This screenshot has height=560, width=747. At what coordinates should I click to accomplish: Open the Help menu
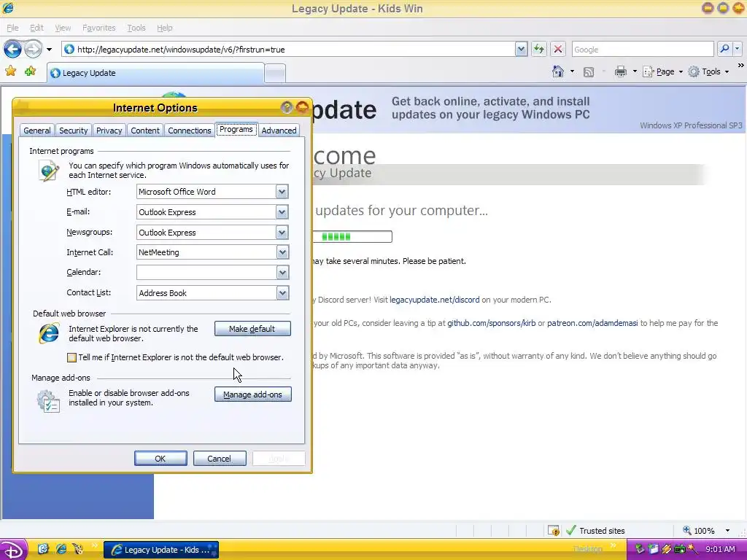(x=164, y=28)
